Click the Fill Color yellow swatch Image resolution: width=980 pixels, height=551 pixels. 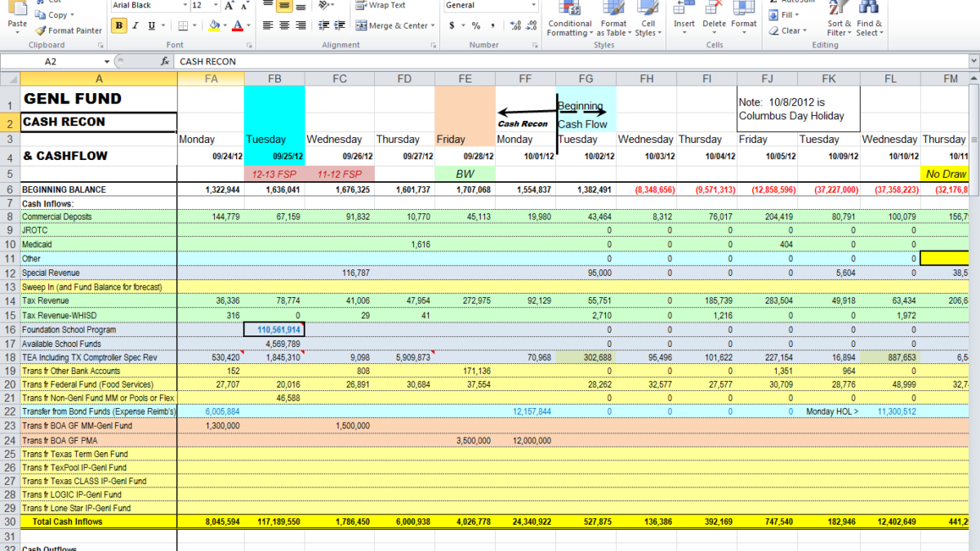pos(214,25)
